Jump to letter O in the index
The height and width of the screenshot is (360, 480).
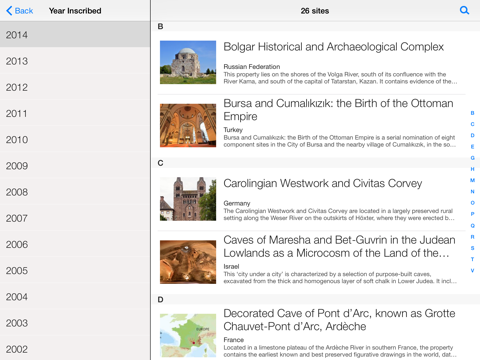point(472,203)
